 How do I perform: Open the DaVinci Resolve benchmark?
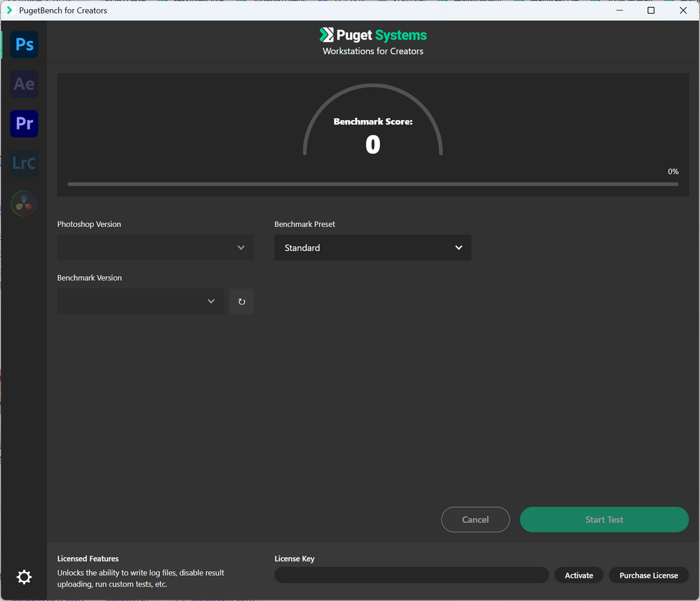24,203
